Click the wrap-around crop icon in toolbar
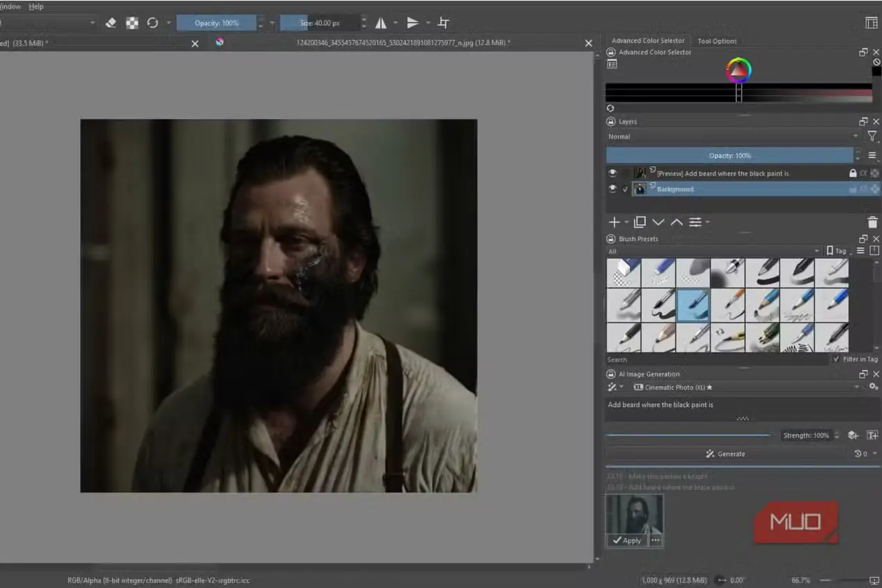Screen dimensions: 882x588 [443, 23]
